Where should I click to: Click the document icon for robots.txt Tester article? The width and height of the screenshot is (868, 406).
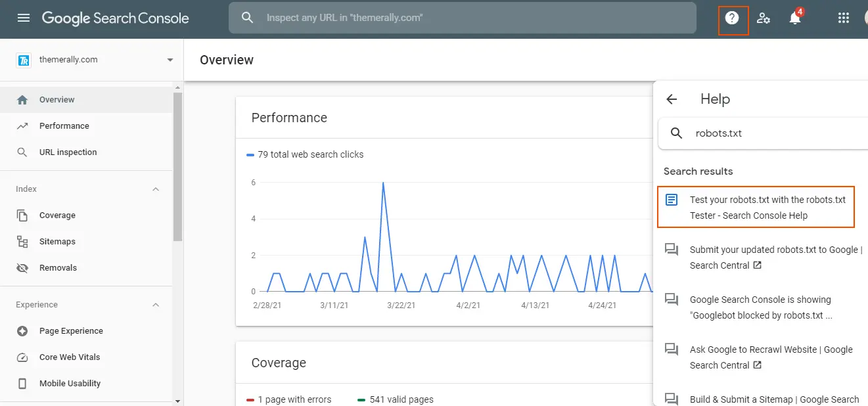tap(671, 200)
